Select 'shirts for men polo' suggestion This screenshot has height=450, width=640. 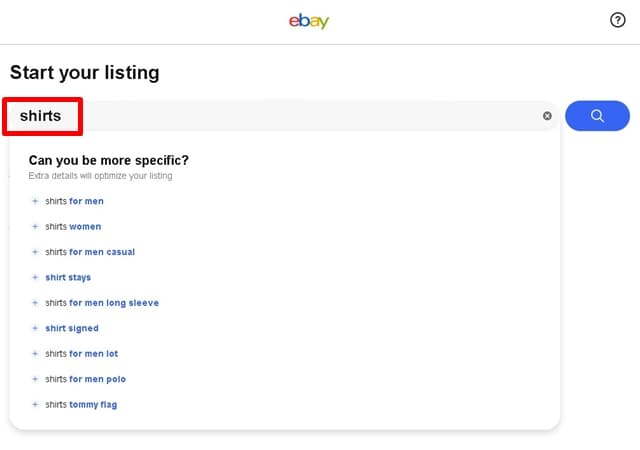pyautogui.click(x=86, y=379)
